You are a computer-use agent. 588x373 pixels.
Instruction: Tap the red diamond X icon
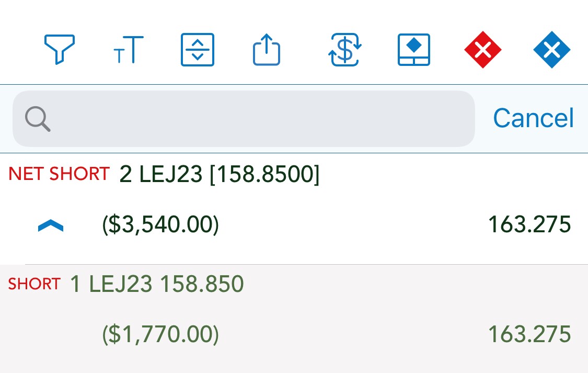point(482,50)
